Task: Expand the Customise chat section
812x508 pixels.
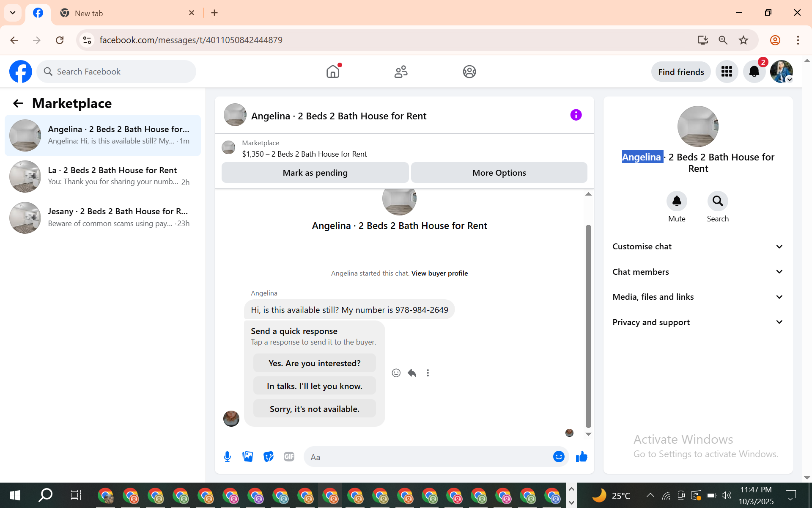Action: click(698, 246)
